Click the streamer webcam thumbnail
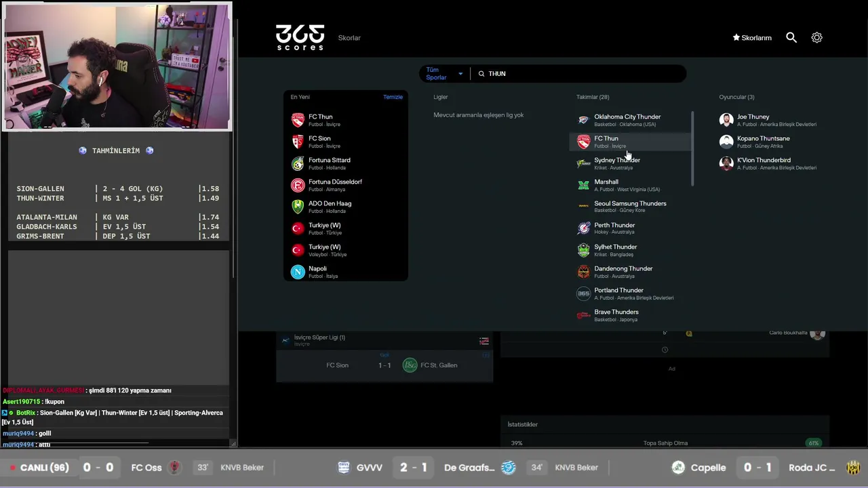868x488 pixels. click(117, 66)
